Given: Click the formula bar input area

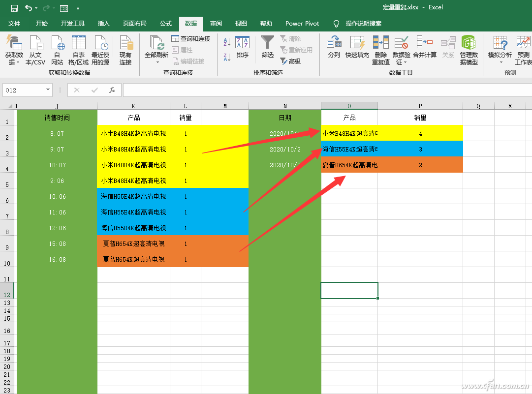Looking at the screenshot, I should (x=327, y=90).
